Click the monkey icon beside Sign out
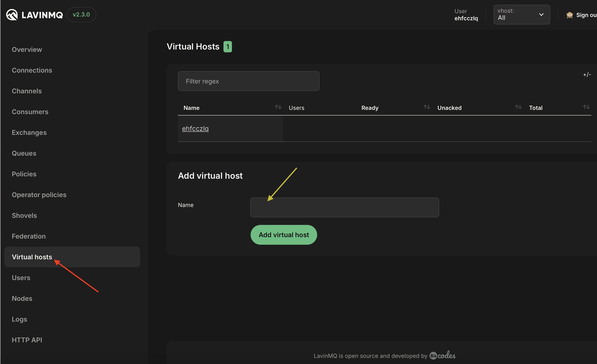 point(569,15)
